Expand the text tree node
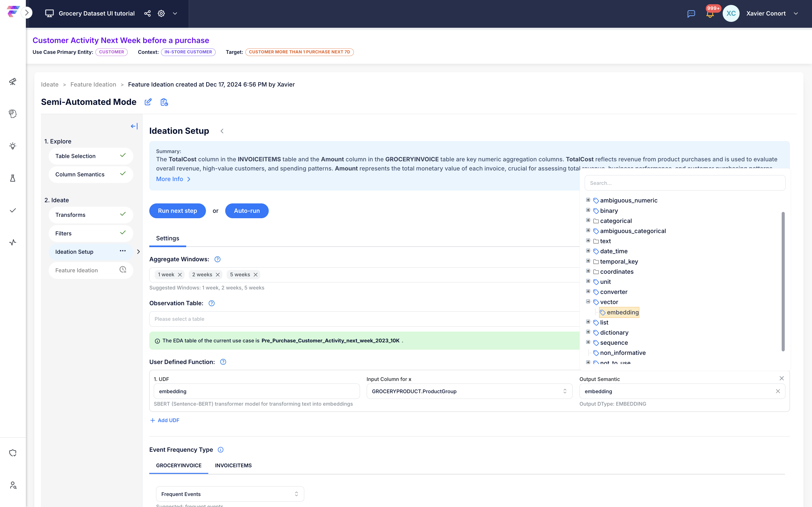 pyautogui.click(x=588, y=240)
